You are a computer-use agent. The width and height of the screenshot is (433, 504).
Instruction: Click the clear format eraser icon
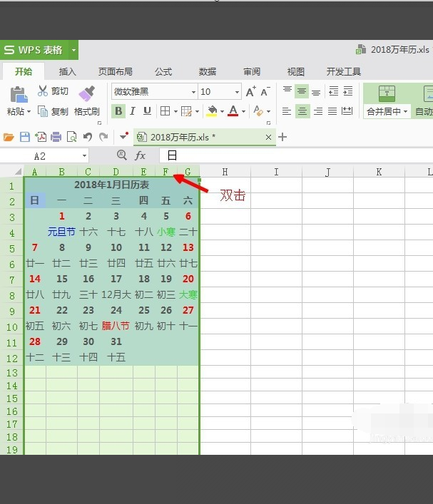[x=258, y=111]
